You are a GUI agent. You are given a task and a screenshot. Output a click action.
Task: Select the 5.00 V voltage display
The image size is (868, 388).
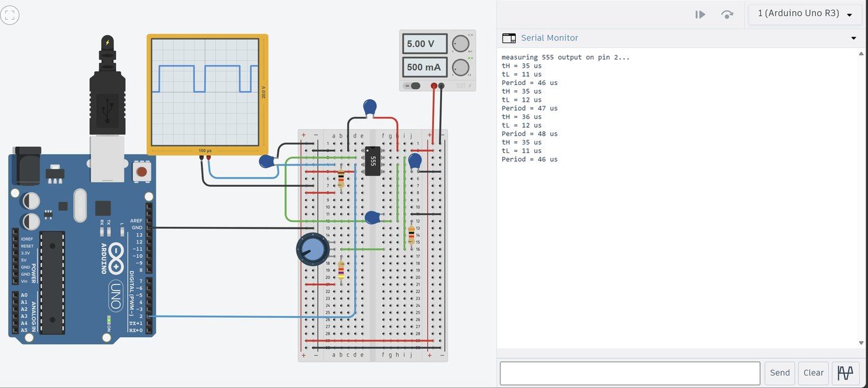(x=425, y=44)
